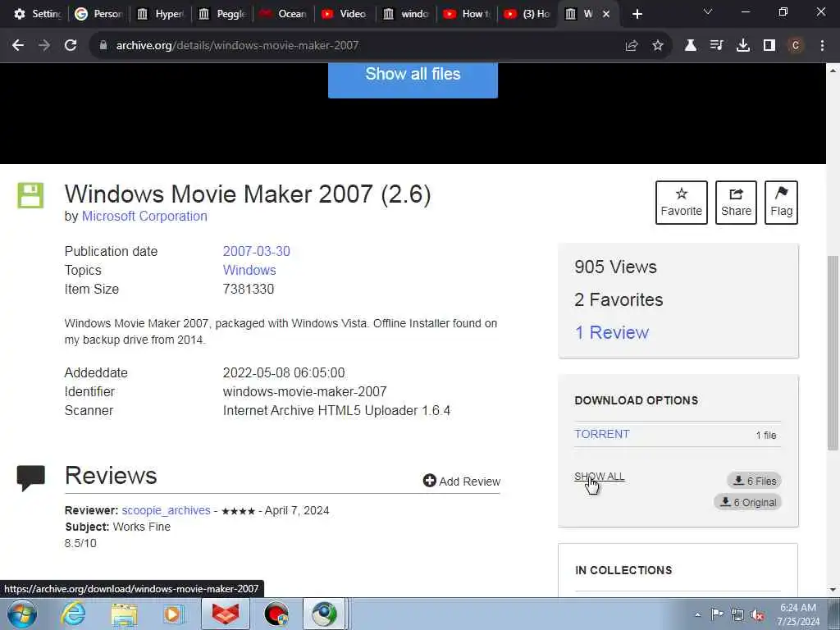Click the Reviews speech bubble icon
The image size is (840, 630).
(30, 478)
